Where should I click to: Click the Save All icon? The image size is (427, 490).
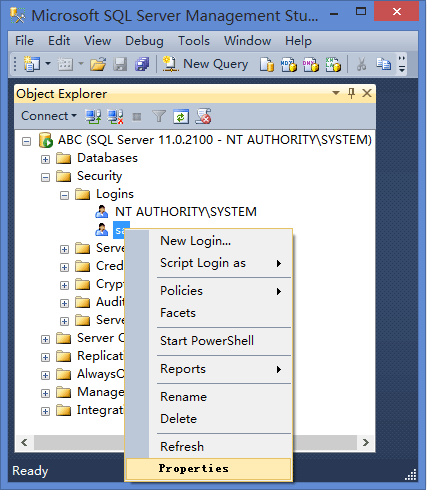[x=142, y=64]
